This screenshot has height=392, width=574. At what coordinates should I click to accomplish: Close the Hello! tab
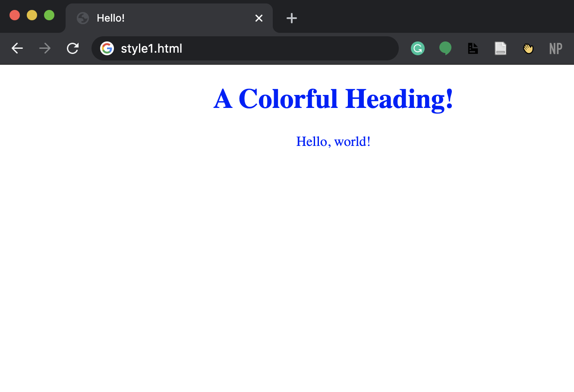click(x=259, y=18)
